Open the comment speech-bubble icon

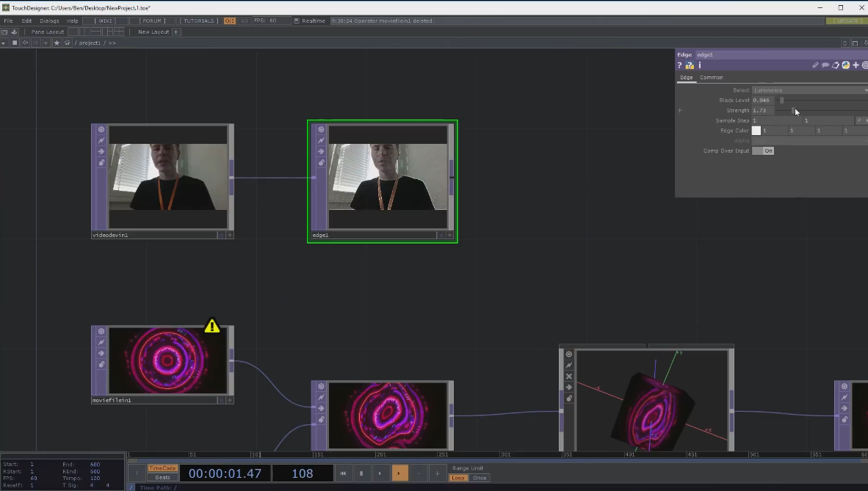click(x=825, y=65)
